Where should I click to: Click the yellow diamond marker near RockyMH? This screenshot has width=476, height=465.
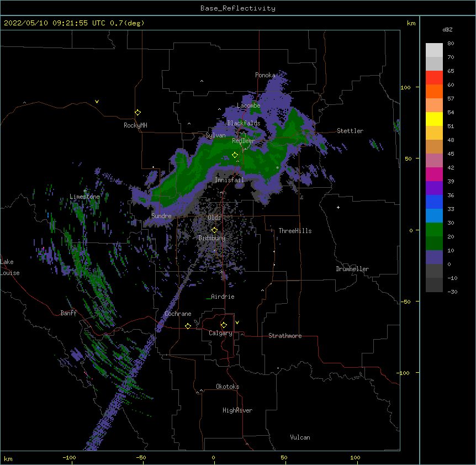tap(137, 113)
